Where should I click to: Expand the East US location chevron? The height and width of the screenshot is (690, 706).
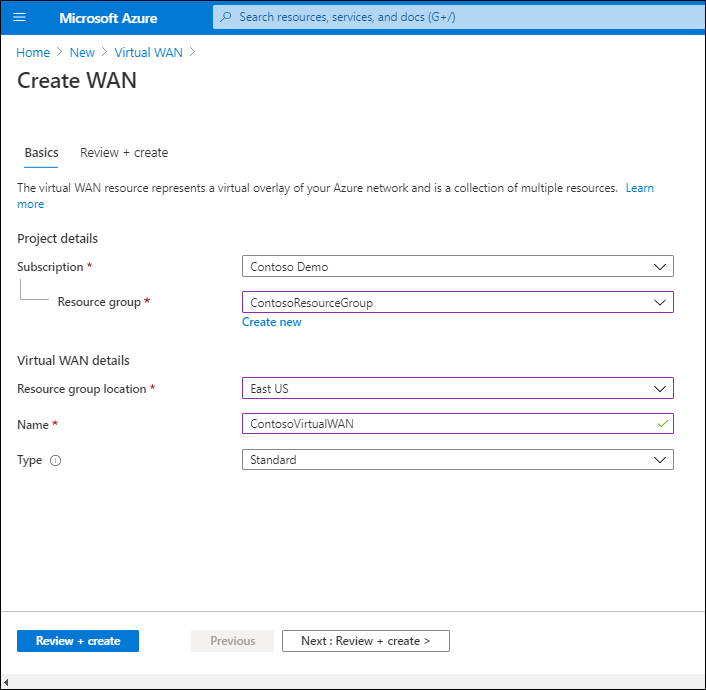660,389
